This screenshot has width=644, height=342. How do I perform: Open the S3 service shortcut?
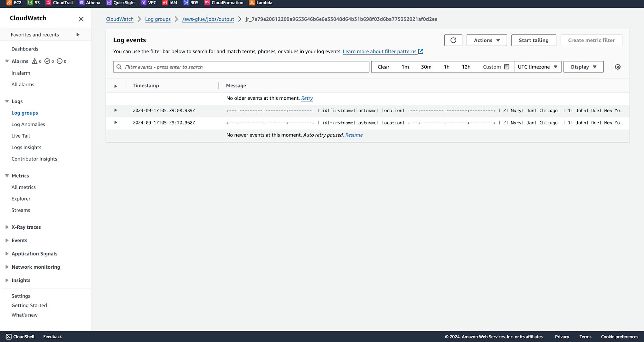34,3
